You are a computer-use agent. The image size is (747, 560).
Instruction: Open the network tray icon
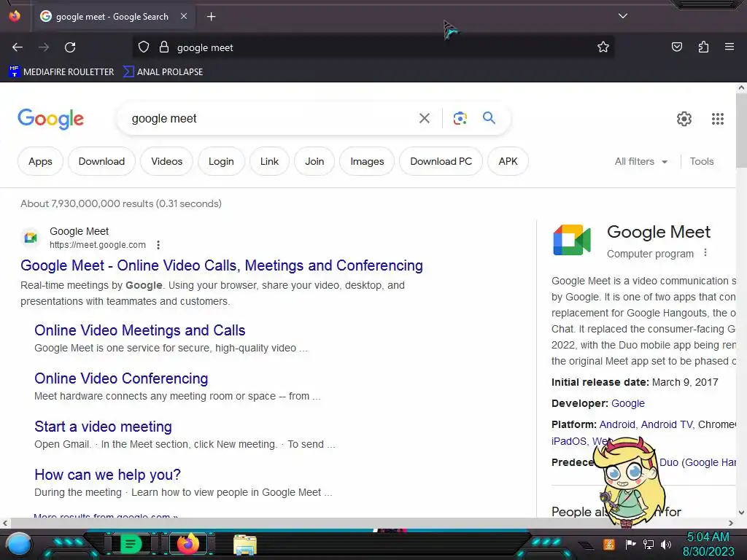click(649, 544)
